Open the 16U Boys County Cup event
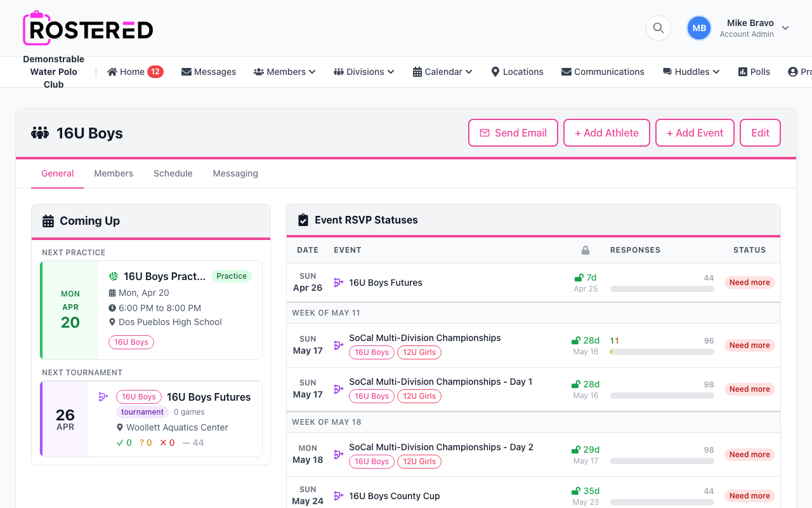Viewport: 812px width, 508px height. coord(395,496)
